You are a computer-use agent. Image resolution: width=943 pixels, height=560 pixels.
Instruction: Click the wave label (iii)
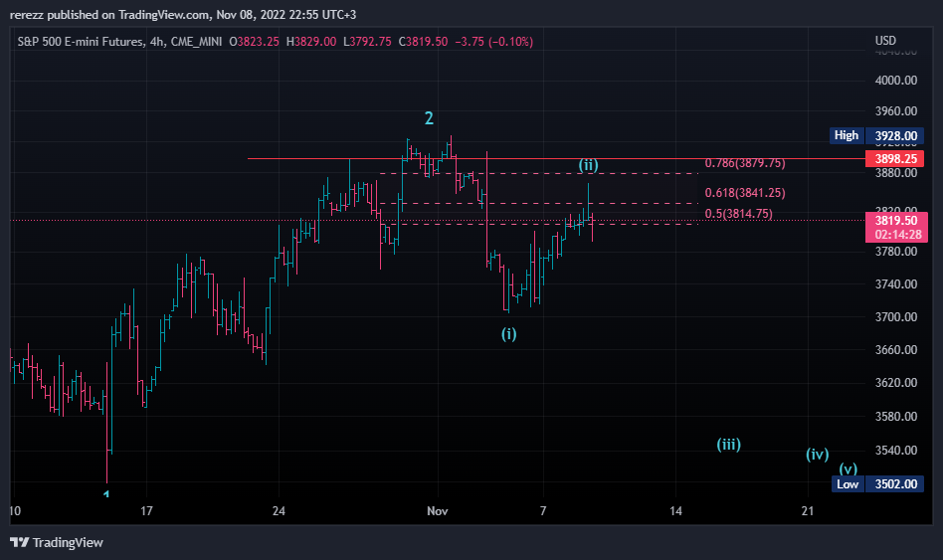pyautogui.click(x=728, y=445)
